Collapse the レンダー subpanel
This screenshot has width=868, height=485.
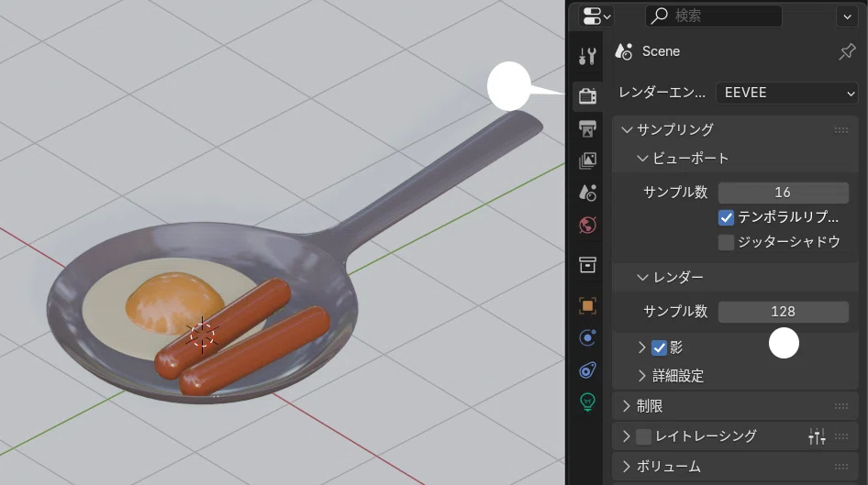pyautogui.click(x=642, y=277)
